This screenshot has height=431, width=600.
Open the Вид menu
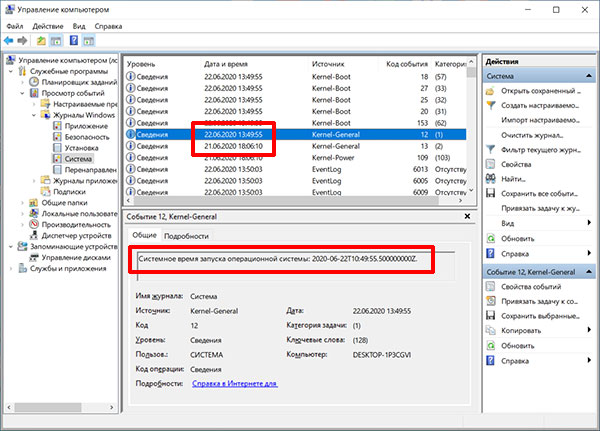pos(79,26)
